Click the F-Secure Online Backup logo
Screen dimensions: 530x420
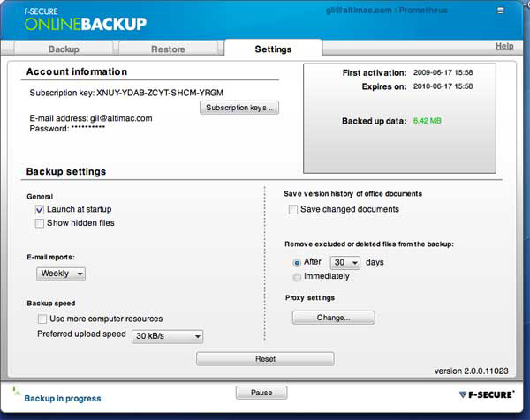tap(85, 20)
